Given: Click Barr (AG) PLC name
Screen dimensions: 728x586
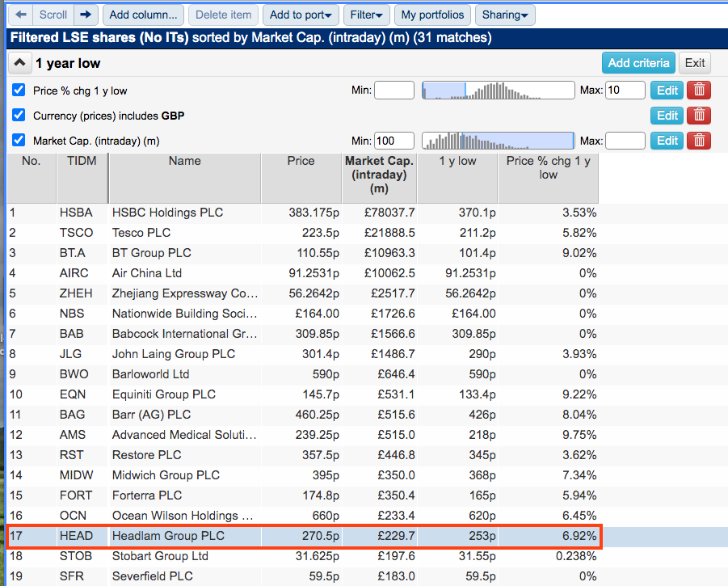Looking at the screenshot, I should (x=151, y=415).
